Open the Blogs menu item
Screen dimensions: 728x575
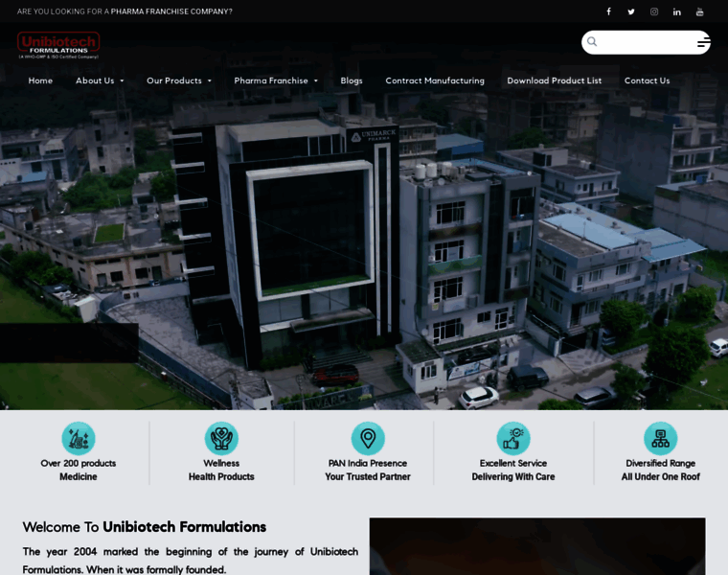coord(351,80)
